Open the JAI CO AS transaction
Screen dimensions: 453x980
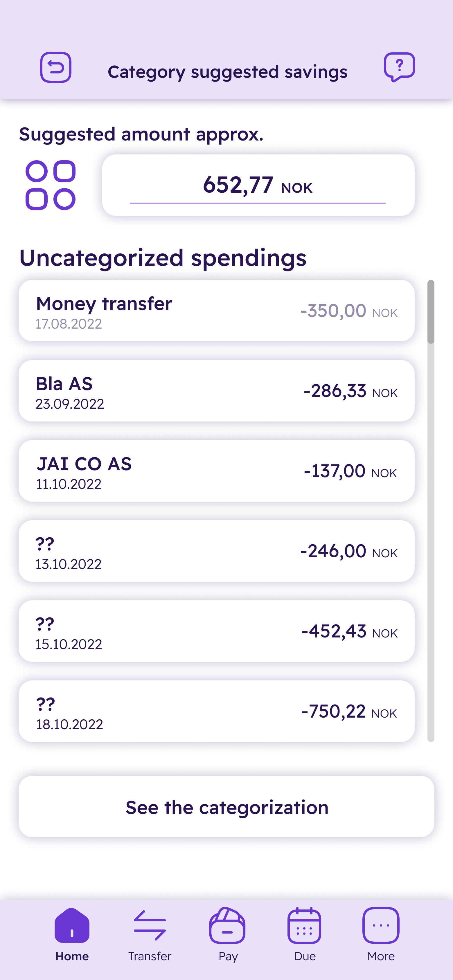tap(217, 471)
